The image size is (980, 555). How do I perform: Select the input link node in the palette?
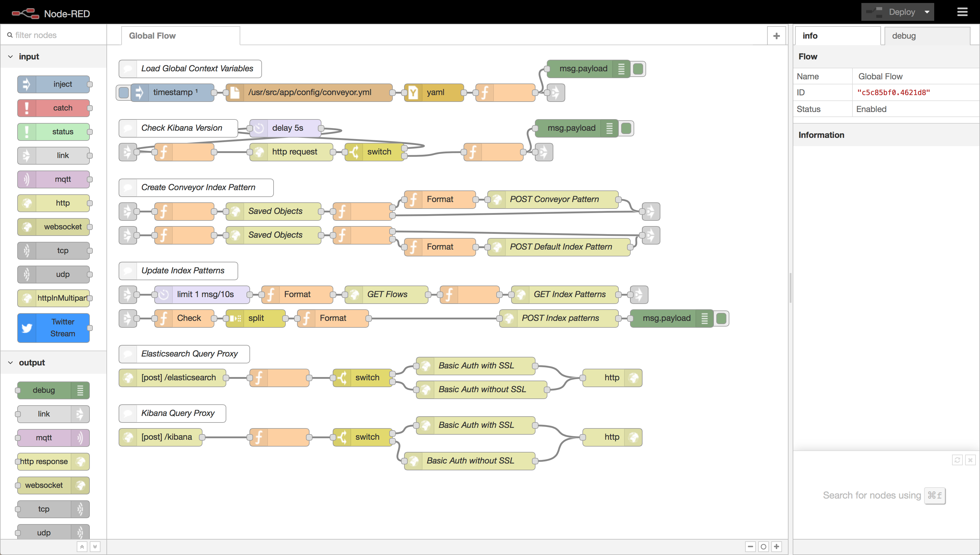[54, 155]
